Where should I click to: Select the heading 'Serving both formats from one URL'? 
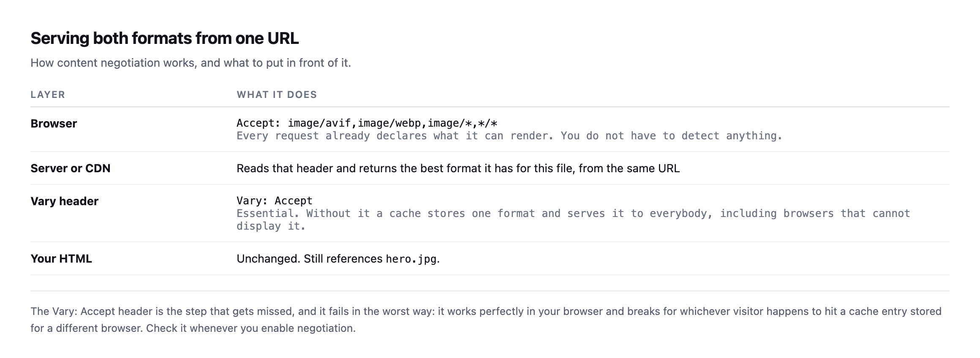click(x=165, y=38)
